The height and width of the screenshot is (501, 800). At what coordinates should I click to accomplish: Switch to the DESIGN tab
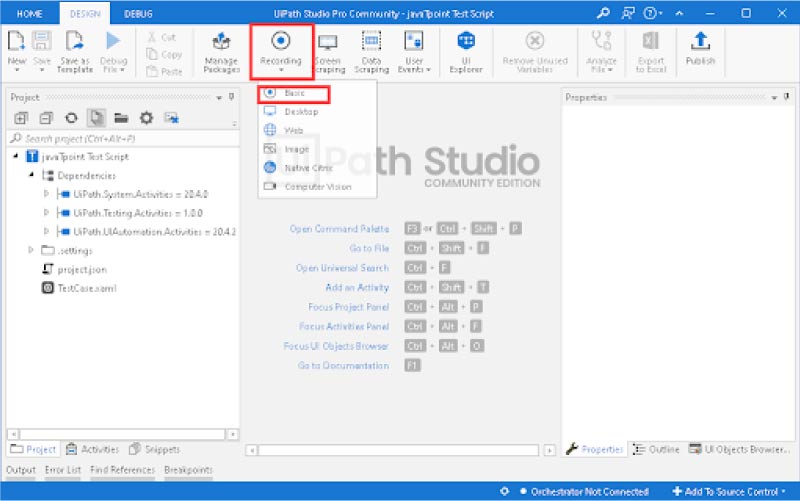pyautogui.click(x=85, y=14)
